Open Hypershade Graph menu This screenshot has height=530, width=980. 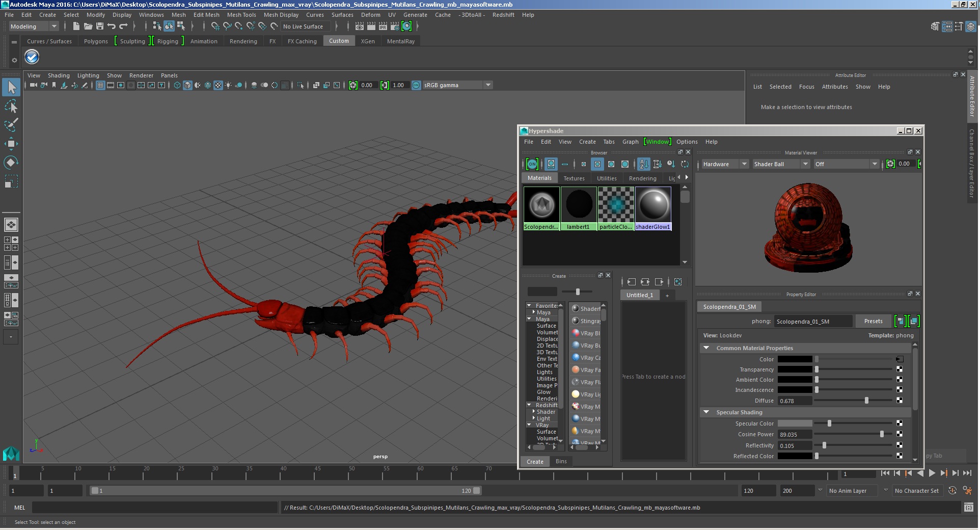point(630,142)
